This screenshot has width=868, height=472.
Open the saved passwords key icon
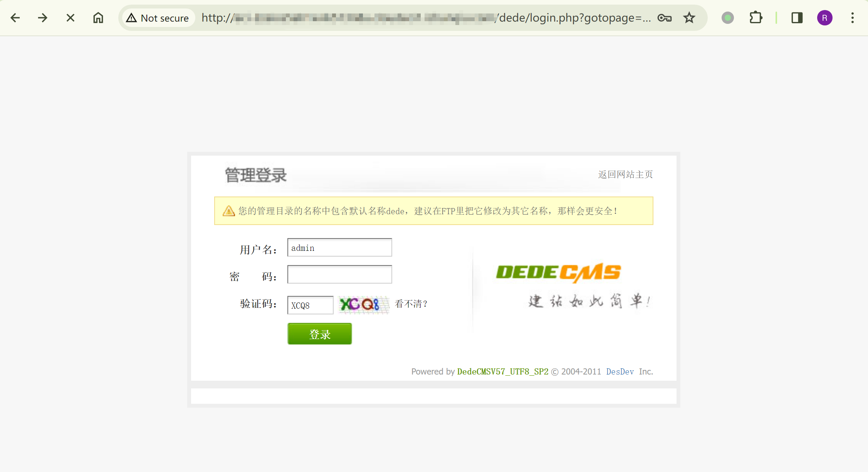[x=665, y=18]
